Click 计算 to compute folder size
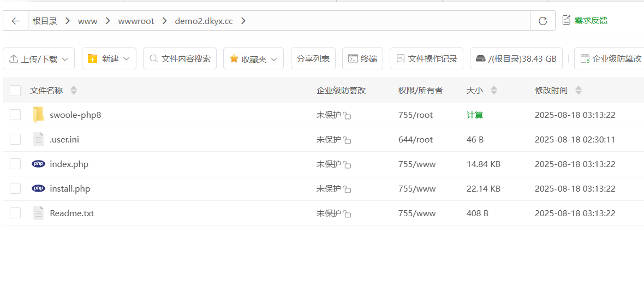Viewport: 644px width, 303px height. (x=474, y=115)
